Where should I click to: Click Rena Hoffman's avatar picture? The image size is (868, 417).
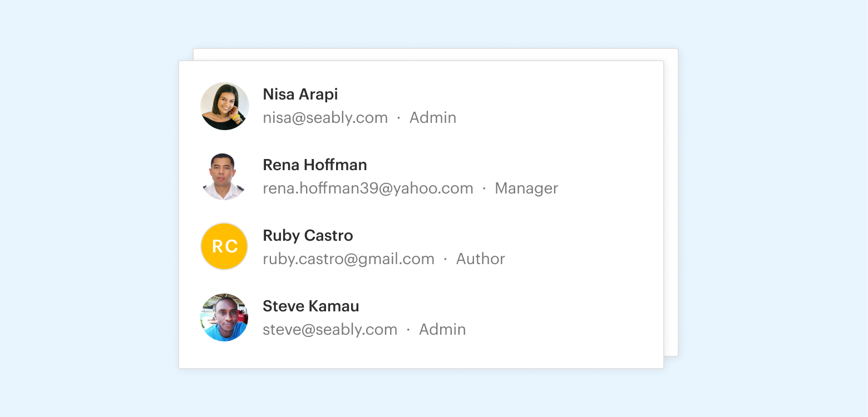[x=224, y=176]
